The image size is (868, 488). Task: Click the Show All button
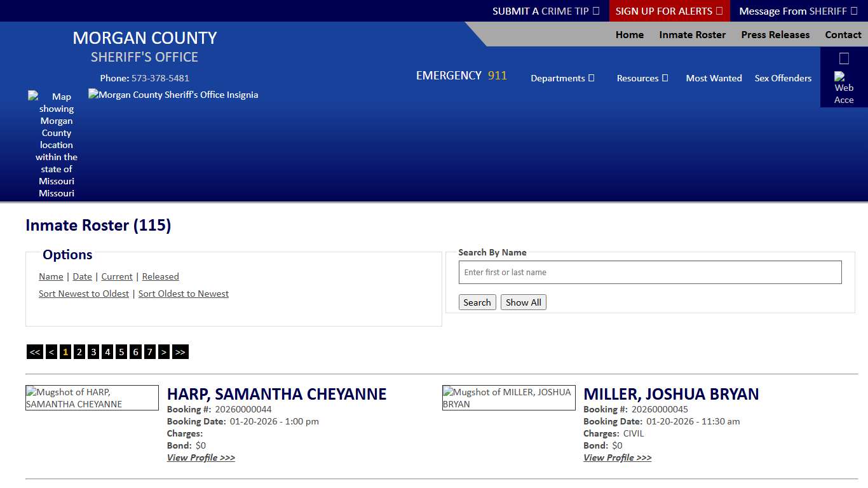click(523, 302)
